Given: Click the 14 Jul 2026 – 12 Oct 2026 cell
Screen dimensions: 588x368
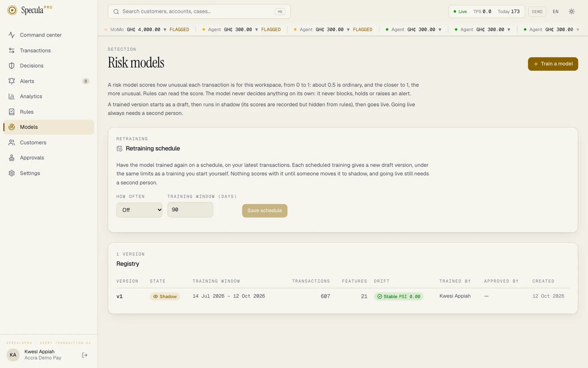Looking at the screenshot, I should [x=229, y=296].
